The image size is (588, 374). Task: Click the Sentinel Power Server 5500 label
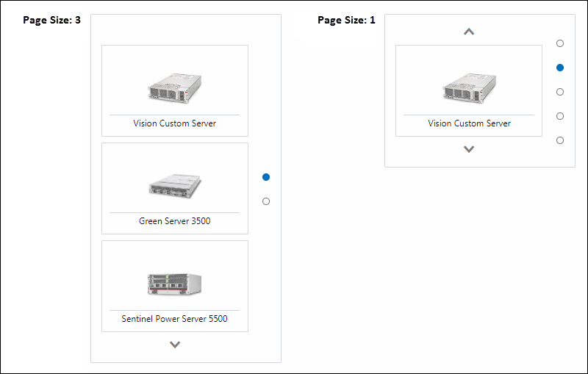[x=175, y=319]
